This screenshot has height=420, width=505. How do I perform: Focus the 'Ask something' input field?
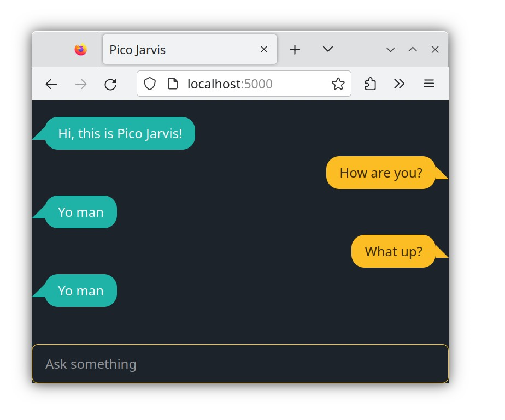(x=240, y=364)
